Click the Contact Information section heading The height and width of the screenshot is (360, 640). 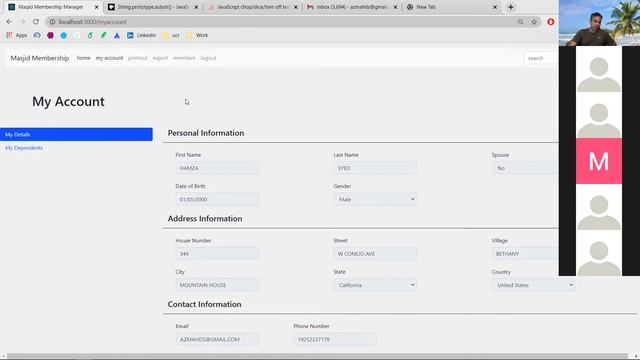tap(204, 304)
